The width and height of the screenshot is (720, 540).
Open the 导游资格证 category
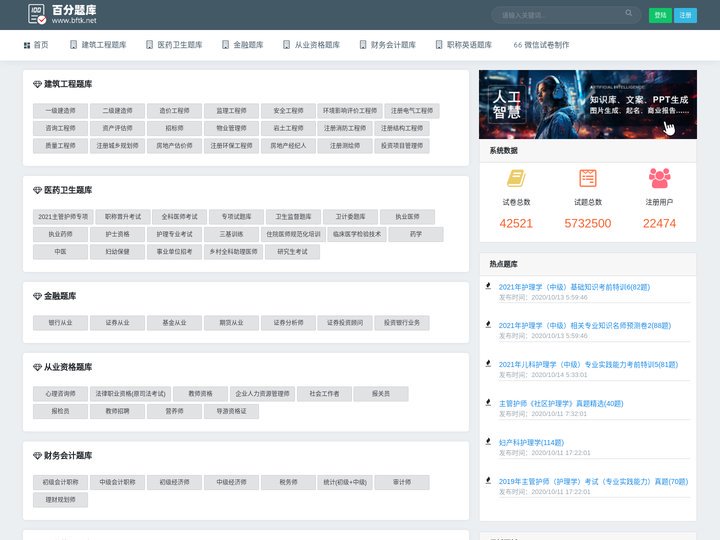(x=231, y=411)
